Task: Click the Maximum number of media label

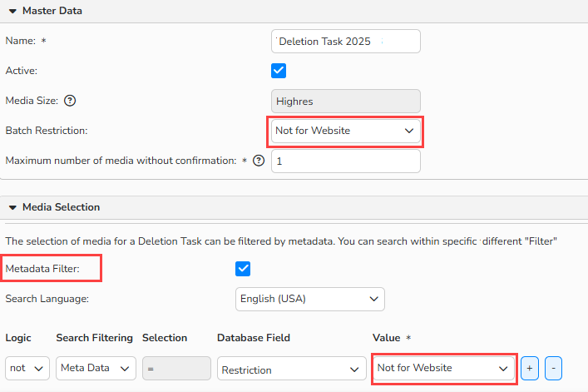Action: point(121,161)
